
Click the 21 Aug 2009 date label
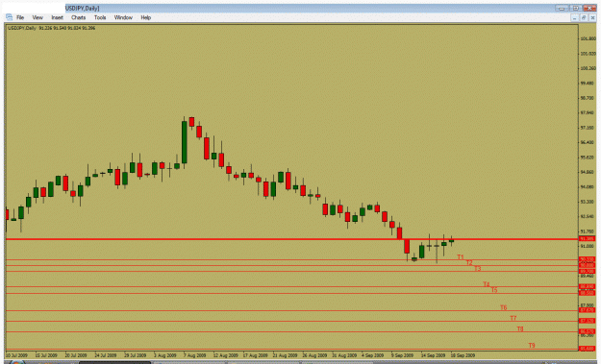click(x=286, y=355)
